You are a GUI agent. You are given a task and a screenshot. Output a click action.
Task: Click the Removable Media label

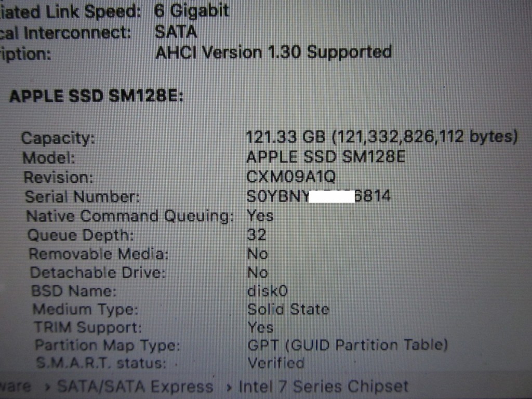click(99, 254)
